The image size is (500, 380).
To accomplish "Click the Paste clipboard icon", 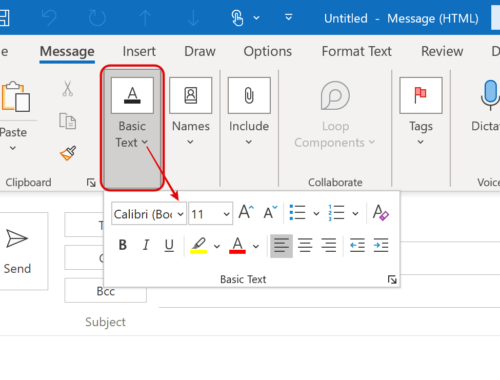I will (x=16, y=97).
